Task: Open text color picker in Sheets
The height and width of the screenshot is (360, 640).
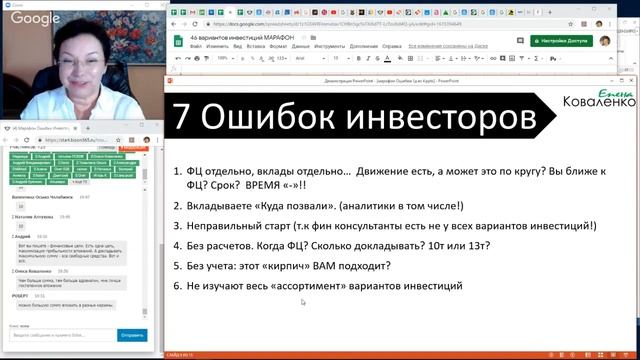Action: (387, 59)
